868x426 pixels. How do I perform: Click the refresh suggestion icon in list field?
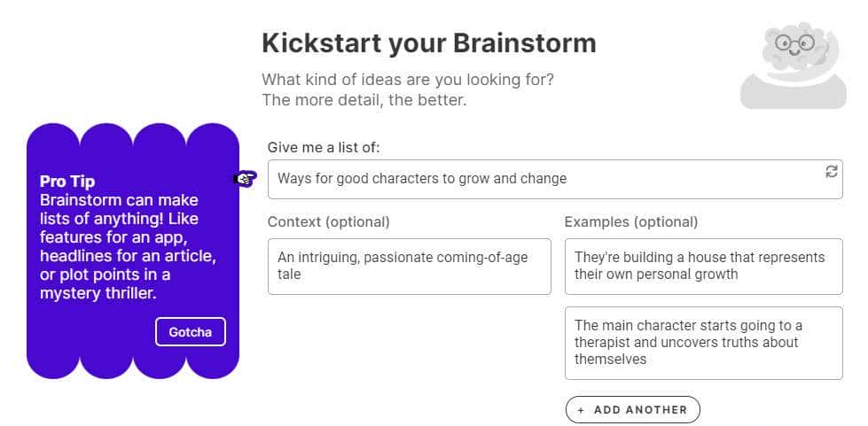pyautogui.click(x=831, y=172)
